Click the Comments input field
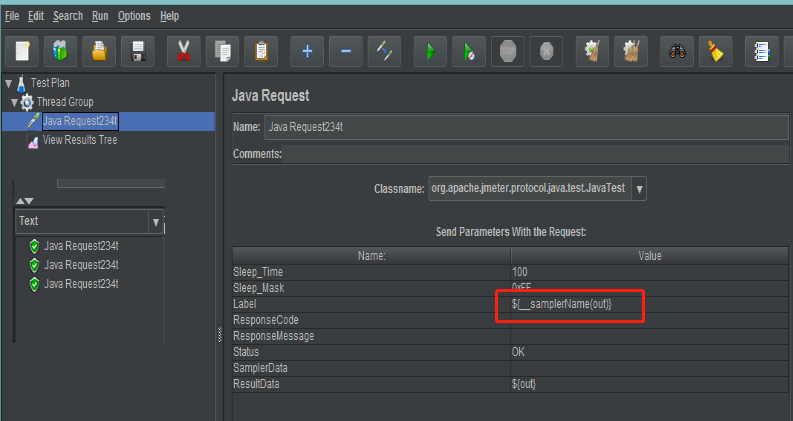The image size is (793, 421). coord(535,154)
